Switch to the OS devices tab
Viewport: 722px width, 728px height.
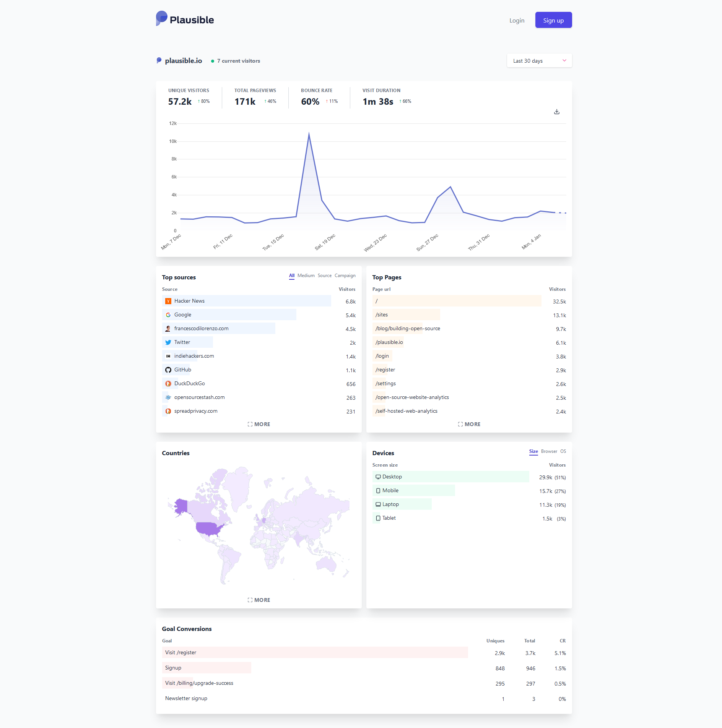[x=563, y=451]
